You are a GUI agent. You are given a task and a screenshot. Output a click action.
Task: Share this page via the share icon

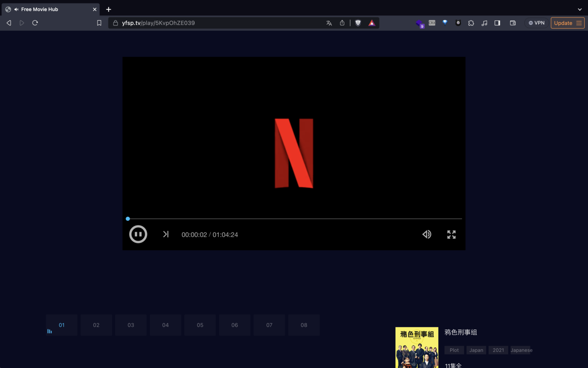[x=342, y=23]
